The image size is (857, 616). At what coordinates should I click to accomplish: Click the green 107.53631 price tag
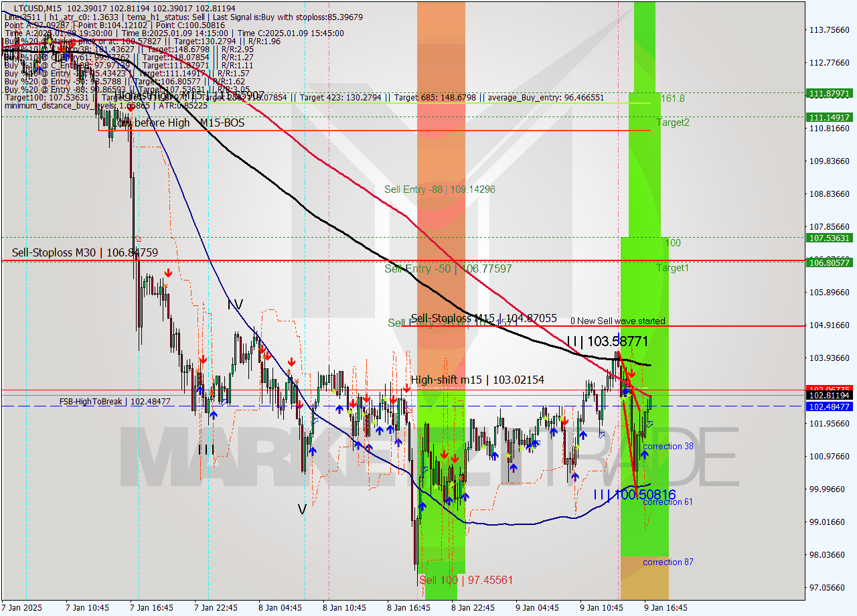830,238
